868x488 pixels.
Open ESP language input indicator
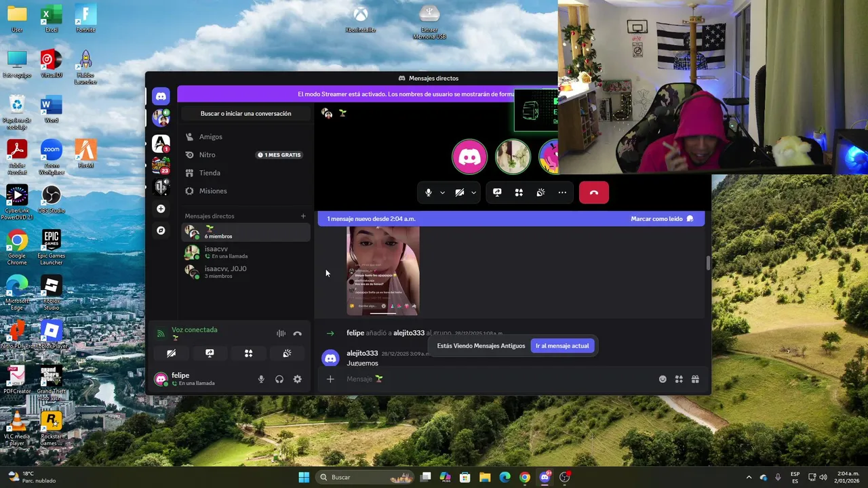pos(795,477)
